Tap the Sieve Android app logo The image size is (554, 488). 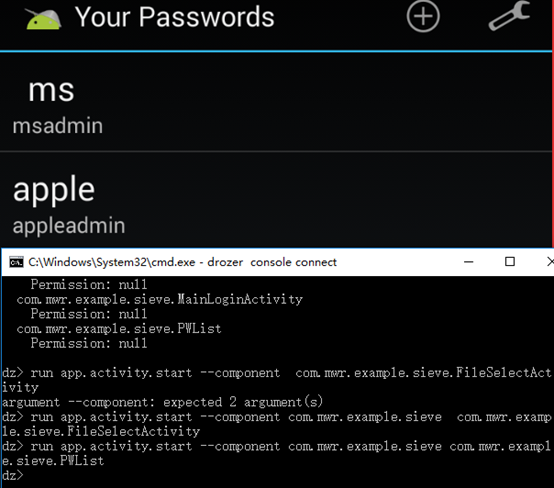tap(43, 18)
